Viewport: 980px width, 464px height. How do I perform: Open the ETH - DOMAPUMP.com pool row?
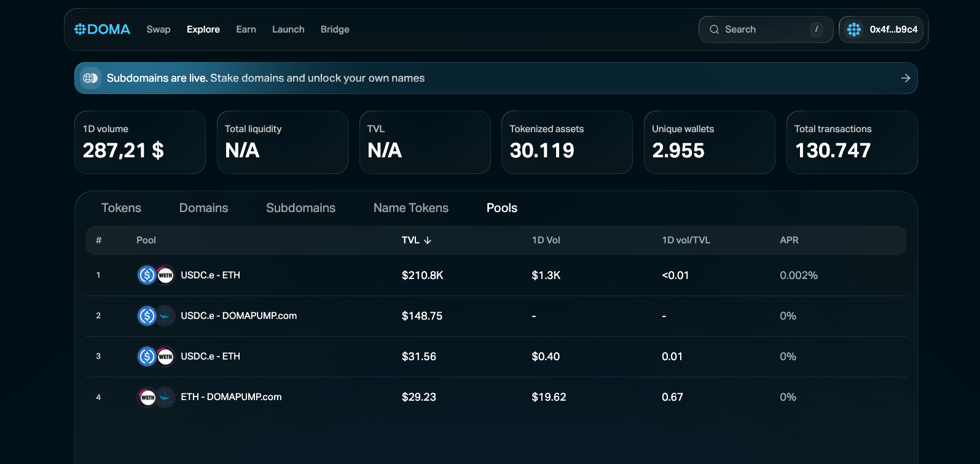pyautogui.click(x=231, y=397)
